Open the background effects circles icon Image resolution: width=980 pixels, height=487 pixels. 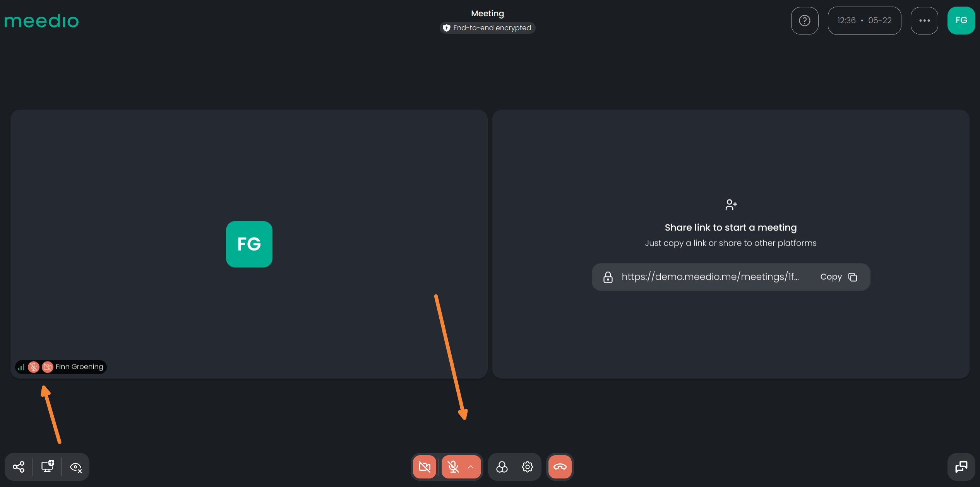[502, 467]
